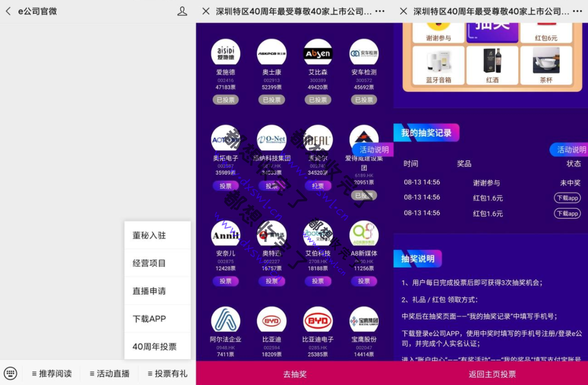
Task: Click 下载app in third record row
Action: pyautogui.click(x=568, y=213)
